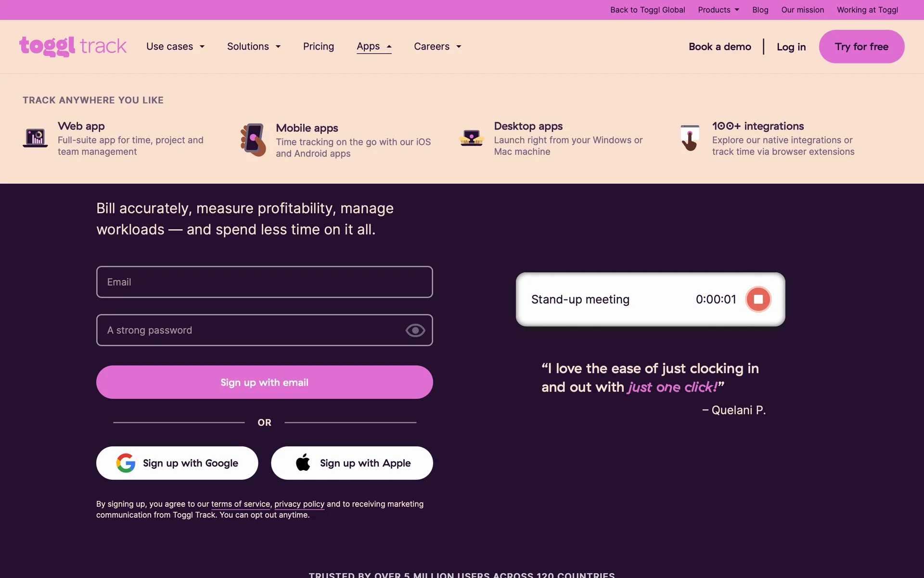Open the Pricing menu item
Screen dimensions: 924x578
point(319,46)
